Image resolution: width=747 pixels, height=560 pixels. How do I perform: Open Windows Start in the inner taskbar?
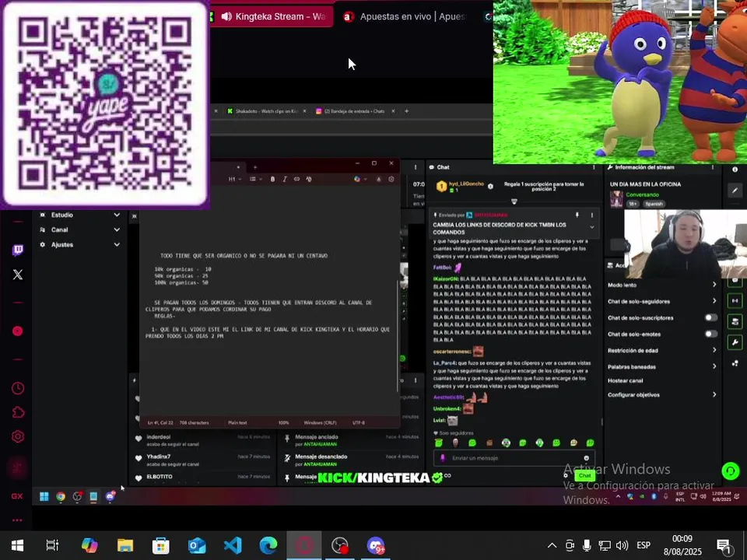[x=44, y=497]
